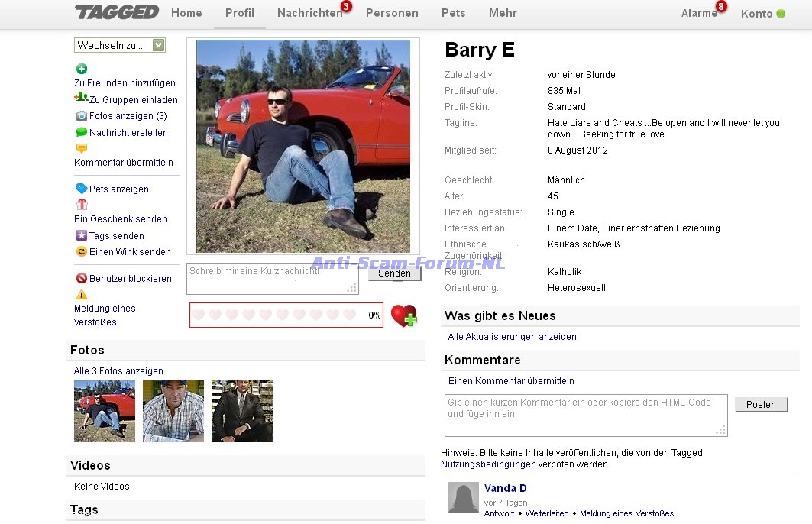Open the Pets tab in navigation
Viewport: 812px width, 524px height.
point(453,13)
